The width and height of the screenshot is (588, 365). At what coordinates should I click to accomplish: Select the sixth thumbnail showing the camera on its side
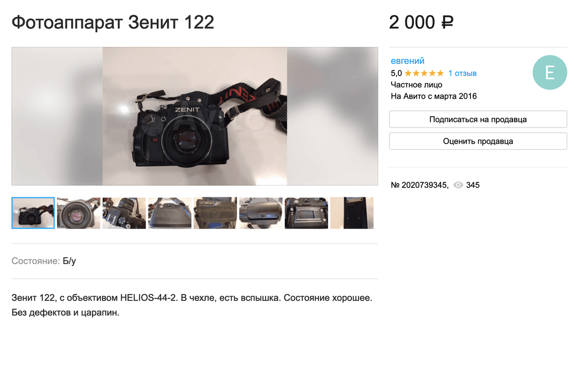(261, 213)
